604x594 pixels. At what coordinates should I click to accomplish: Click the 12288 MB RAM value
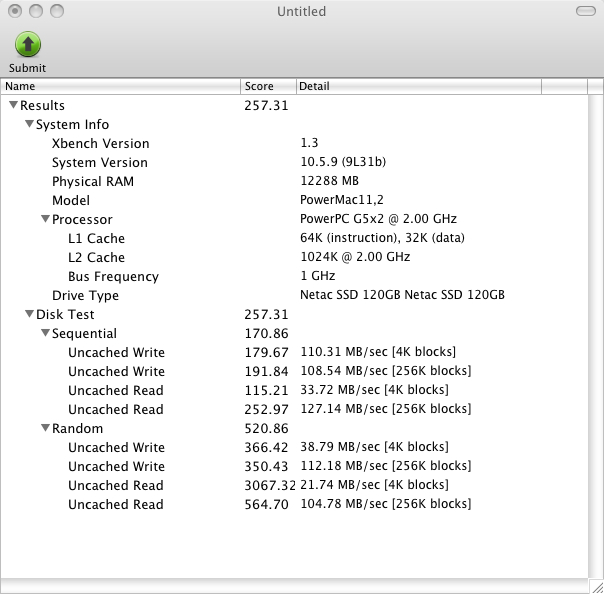[329, 181]
